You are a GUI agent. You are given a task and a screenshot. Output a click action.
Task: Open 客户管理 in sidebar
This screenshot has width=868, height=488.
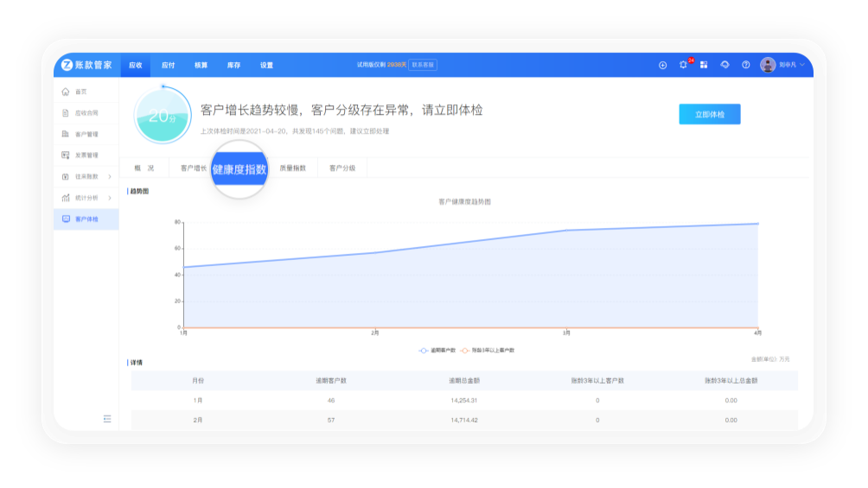pyautogui.click(x=86, y=134)
